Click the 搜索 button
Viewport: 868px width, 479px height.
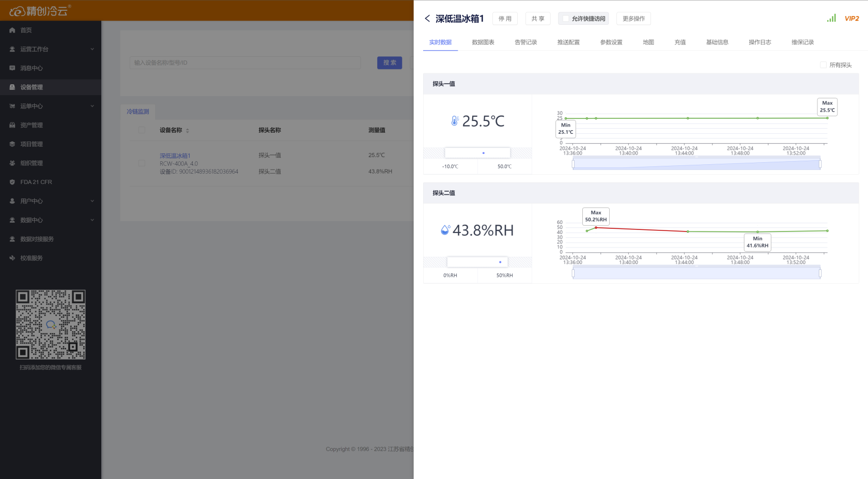pyautogui.click(x=390, y=63)
